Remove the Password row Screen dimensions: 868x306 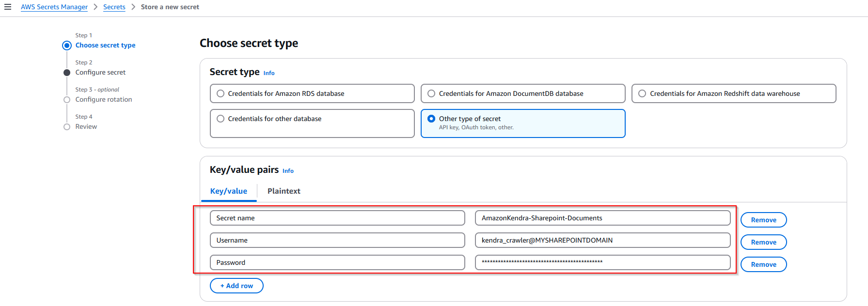point(763,264)
